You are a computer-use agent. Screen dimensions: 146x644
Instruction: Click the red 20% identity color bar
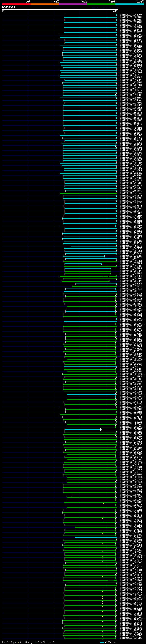click(x=16, y=4)
